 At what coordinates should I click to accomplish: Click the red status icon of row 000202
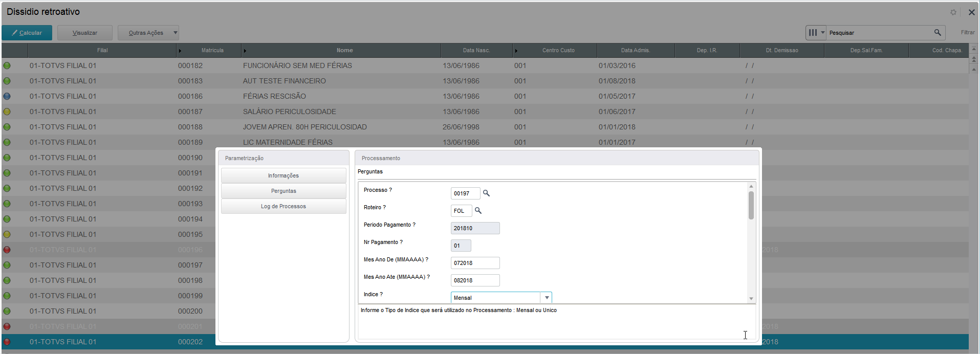coord(7,342)
